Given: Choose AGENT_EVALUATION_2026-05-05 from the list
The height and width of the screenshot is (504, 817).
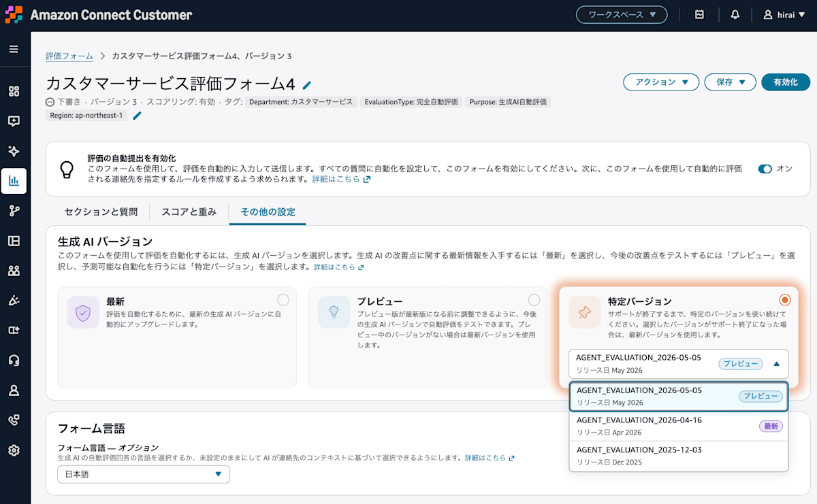Looking at the screenshot, I should (x=679, y=397).
